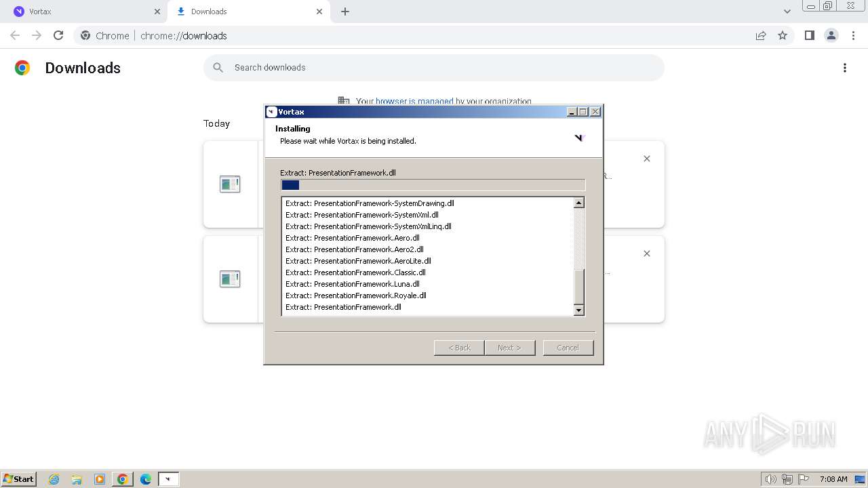The width and height of the screenshot is (868, 488).
Task: Share this page icon in address bar
Action: point(761,35)
